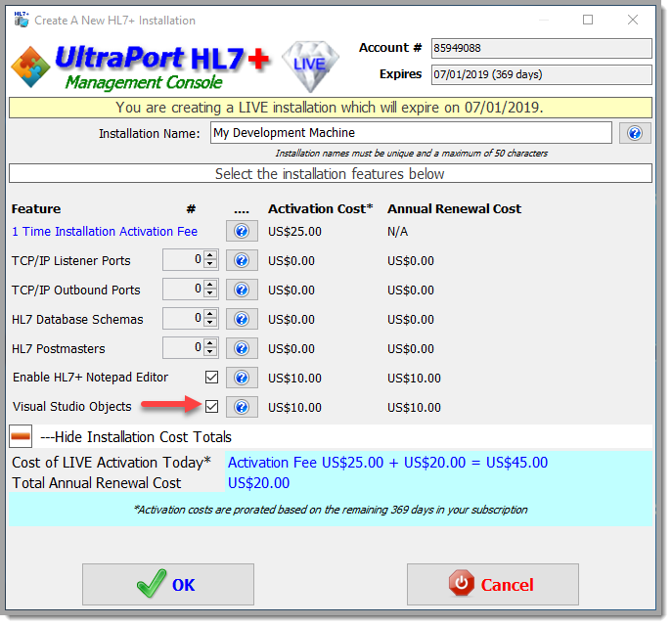This screenshot has width=672, height=626.
Task: Click TCP/IP Listener Ports number field
Action: click(x=184, y=260)
